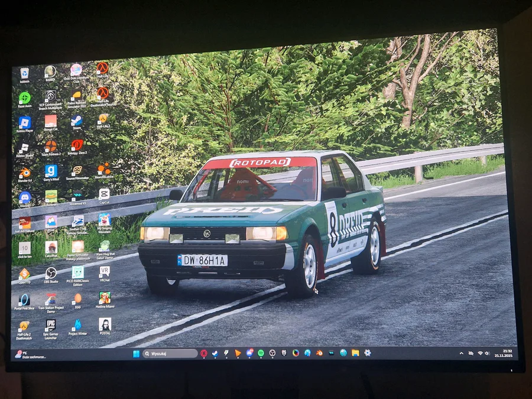Launch POSTAL desktop shortcut

tap(105, 326)
